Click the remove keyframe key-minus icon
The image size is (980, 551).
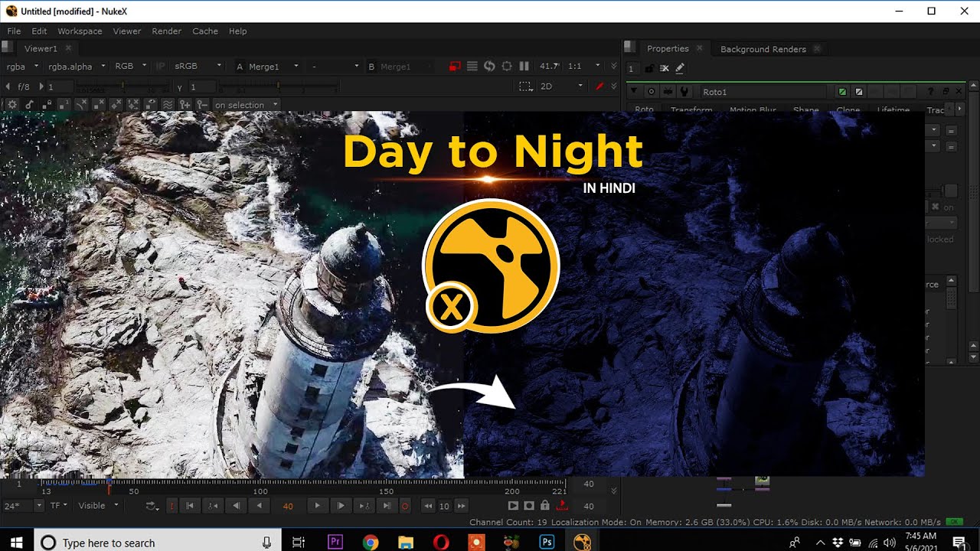point(201,105)
